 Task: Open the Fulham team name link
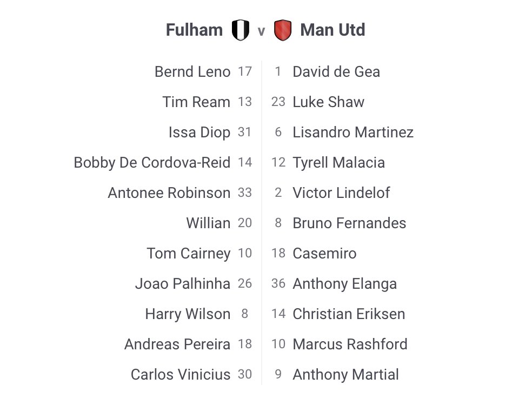tap(194, 30)
